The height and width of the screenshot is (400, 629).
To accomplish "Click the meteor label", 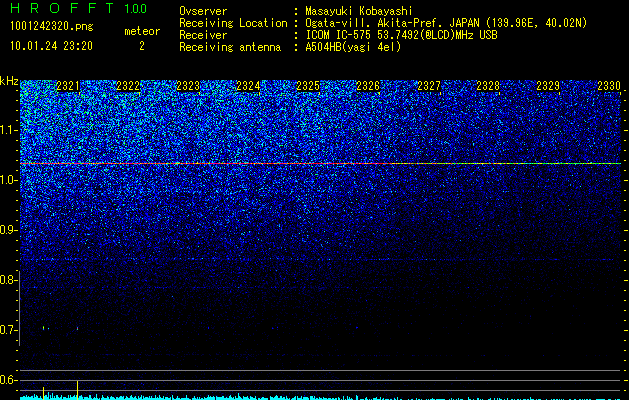I will tap(142, 31).
